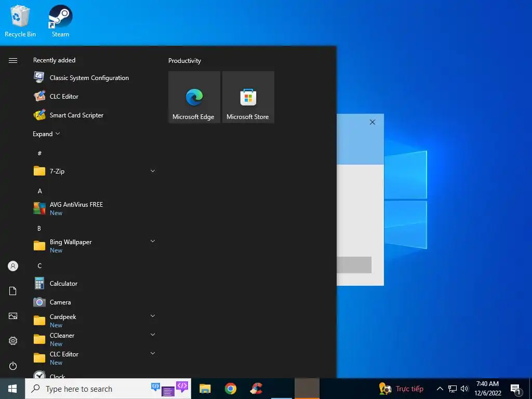Launch the Calculator app icon

tap(39, 283)
